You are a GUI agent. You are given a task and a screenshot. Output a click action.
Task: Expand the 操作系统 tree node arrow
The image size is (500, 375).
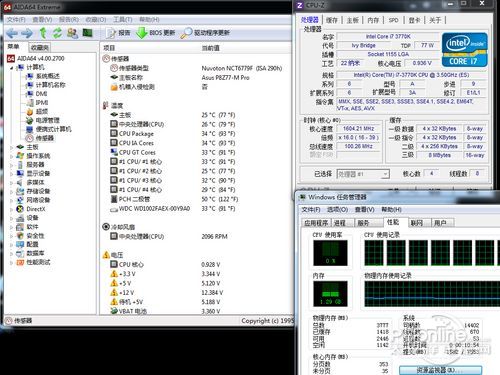[11, 156]
